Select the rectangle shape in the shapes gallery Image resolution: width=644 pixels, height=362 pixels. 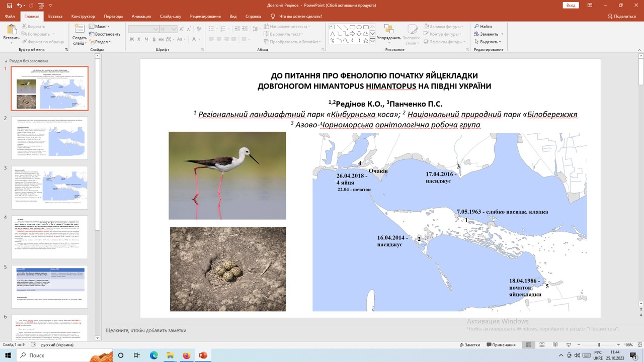point(352,27)
